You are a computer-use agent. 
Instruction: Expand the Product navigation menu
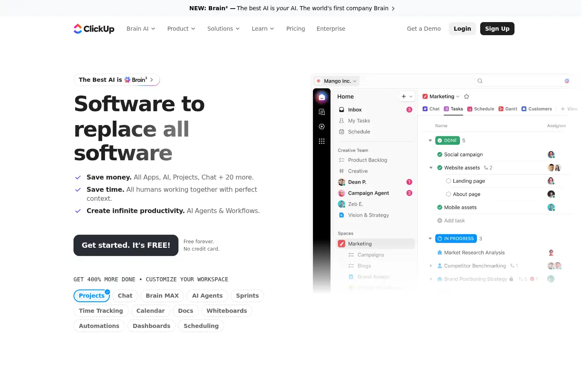(x=181, y=29)
